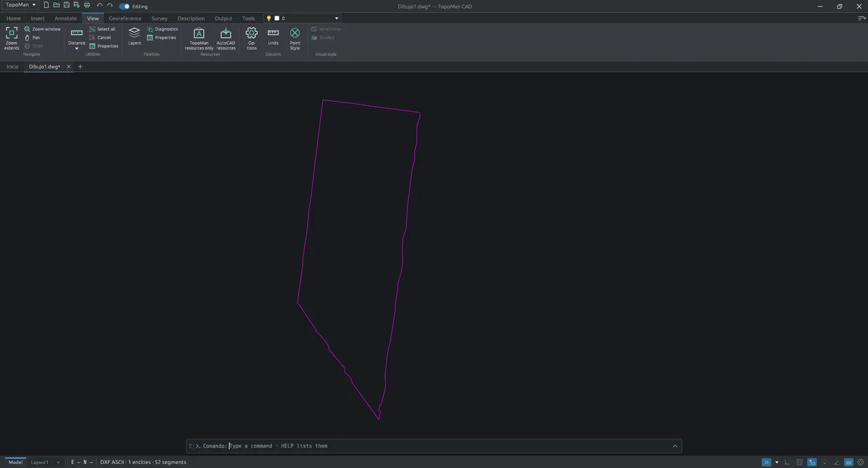Choose AutoCAD resources
The height and width of the screenshot is (468, 868).
tap(226, 39)
